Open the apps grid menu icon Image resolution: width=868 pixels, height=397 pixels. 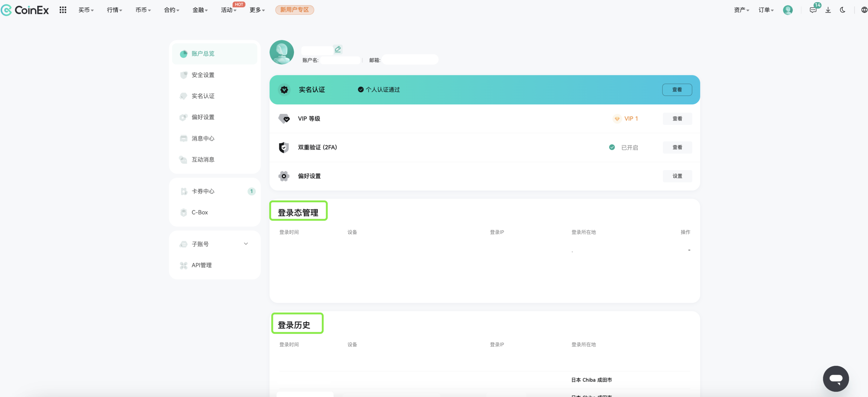click(63, 10)
